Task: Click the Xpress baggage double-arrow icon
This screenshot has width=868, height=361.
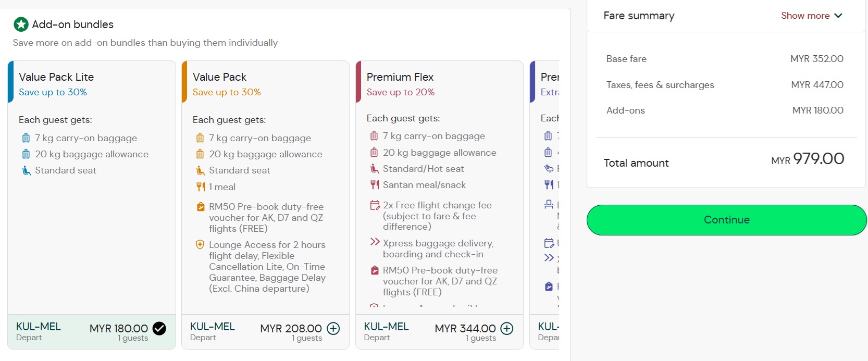Action: (375, 242)
